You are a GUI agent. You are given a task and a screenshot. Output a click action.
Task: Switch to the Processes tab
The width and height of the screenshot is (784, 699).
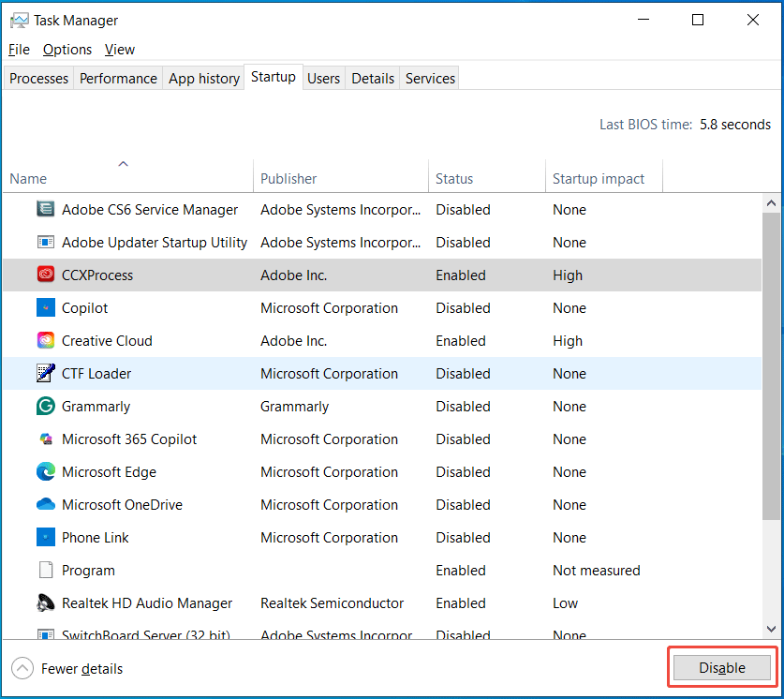(38, 79)
